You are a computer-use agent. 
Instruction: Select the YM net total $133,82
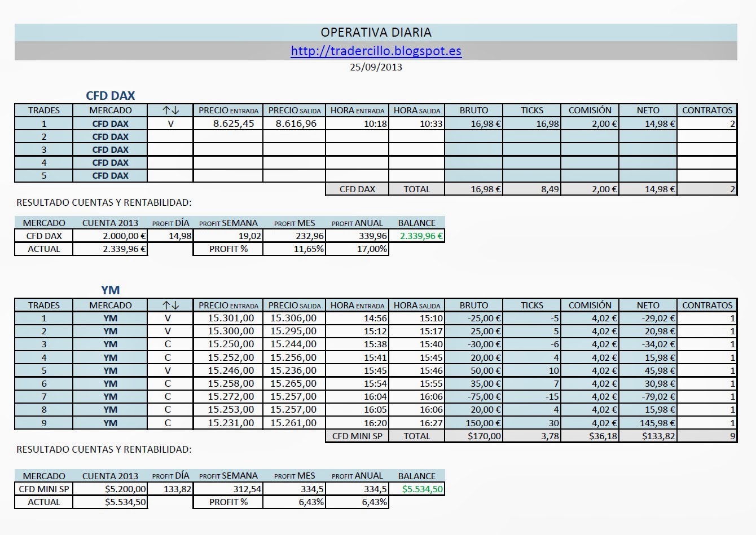click(658, 436)
